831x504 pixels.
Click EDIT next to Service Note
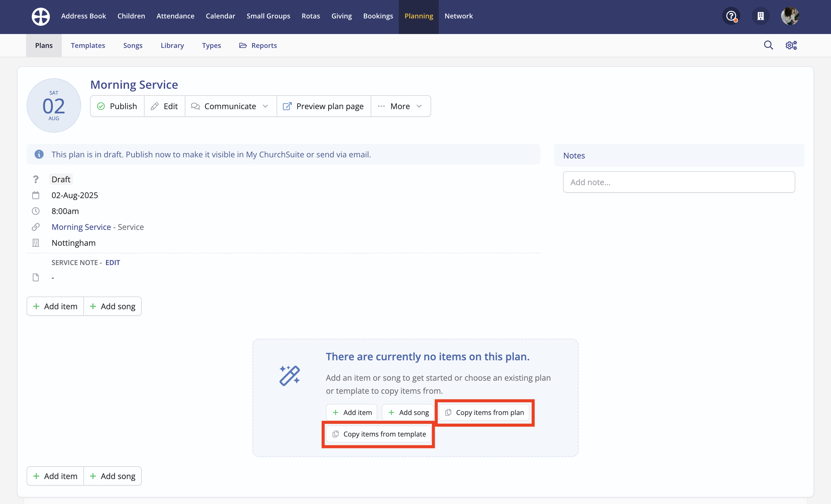click(113, 262)
